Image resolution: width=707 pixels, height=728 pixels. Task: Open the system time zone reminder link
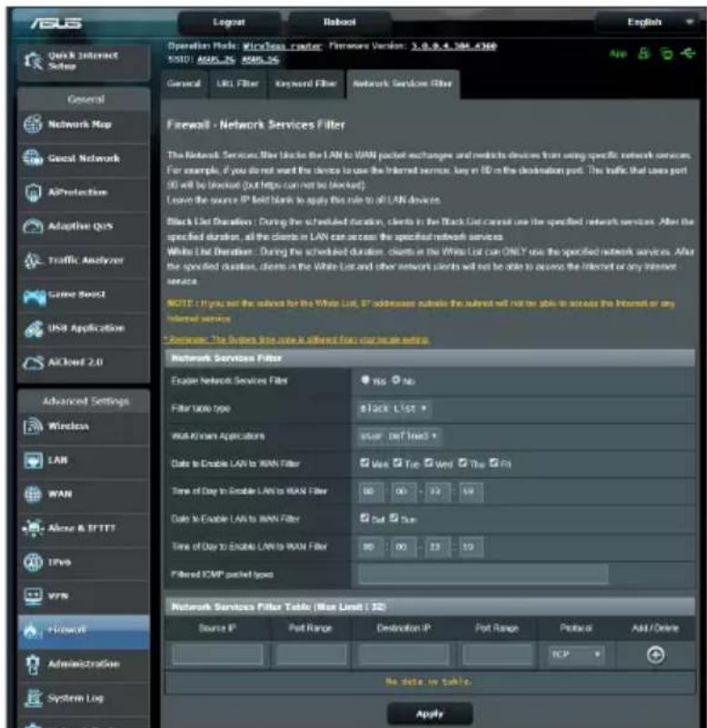pos(297,340)
